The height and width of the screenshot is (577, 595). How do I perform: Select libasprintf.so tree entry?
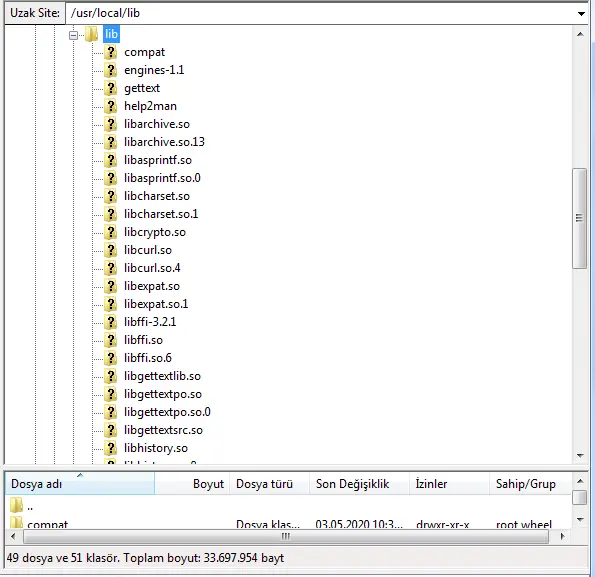[158, 160]
